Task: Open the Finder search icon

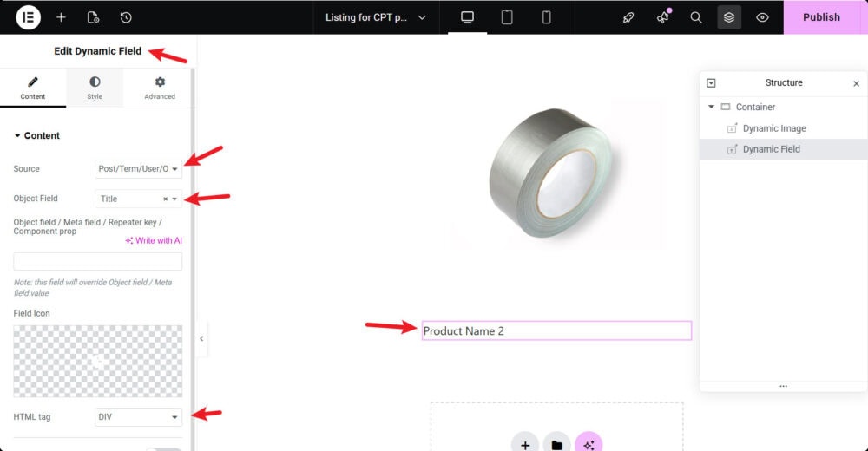Action: pyautogui.click(x=696, y=17)
